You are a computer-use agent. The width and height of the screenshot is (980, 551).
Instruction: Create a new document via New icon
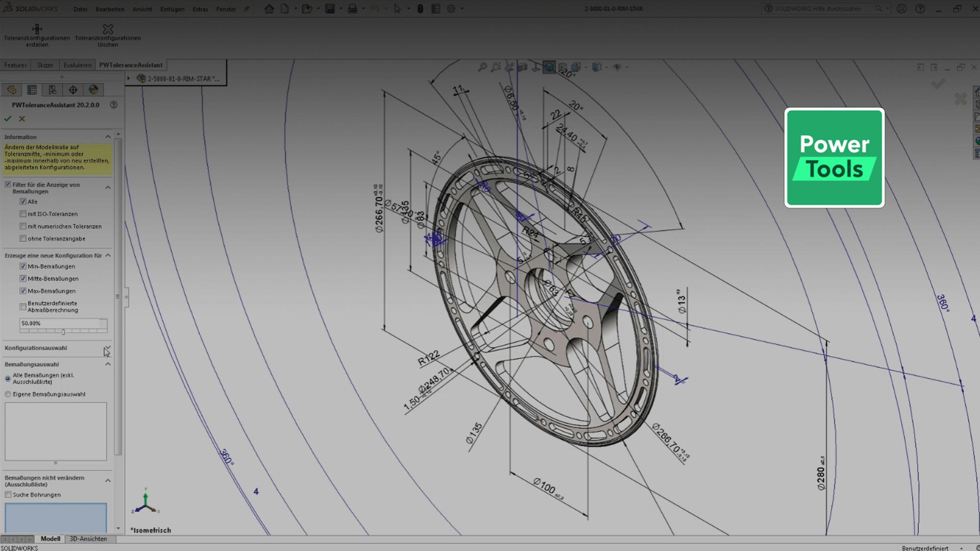point(285,9)
